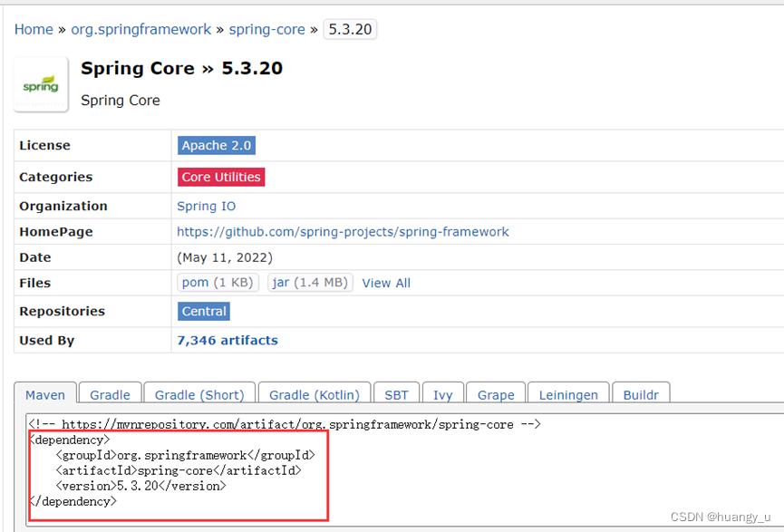The image size is (784, 532).
Task: Click the 'Repositories' row label
Action: (62, 312)
